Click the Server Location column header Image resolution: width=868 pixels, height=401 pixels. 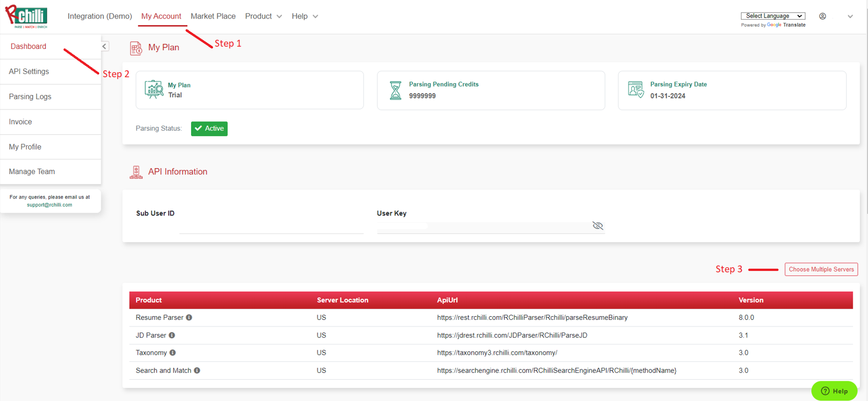[x=343, y=300]
